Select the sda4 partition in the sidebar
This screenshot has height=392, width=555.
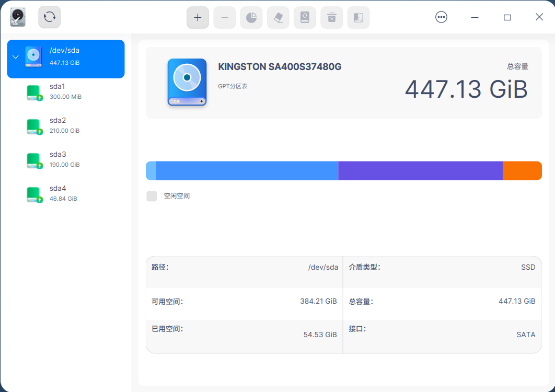(33, 194)
